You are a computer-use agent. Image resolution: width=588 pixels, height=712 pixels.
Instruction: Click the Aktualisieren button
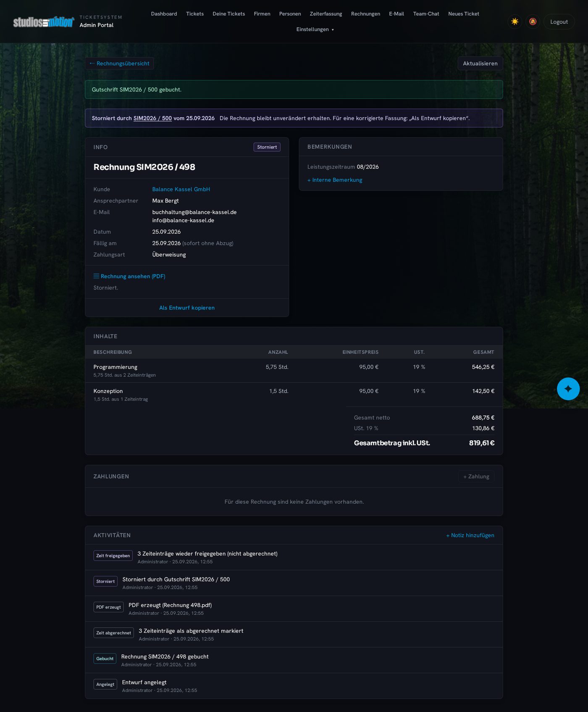pos(480,63)
